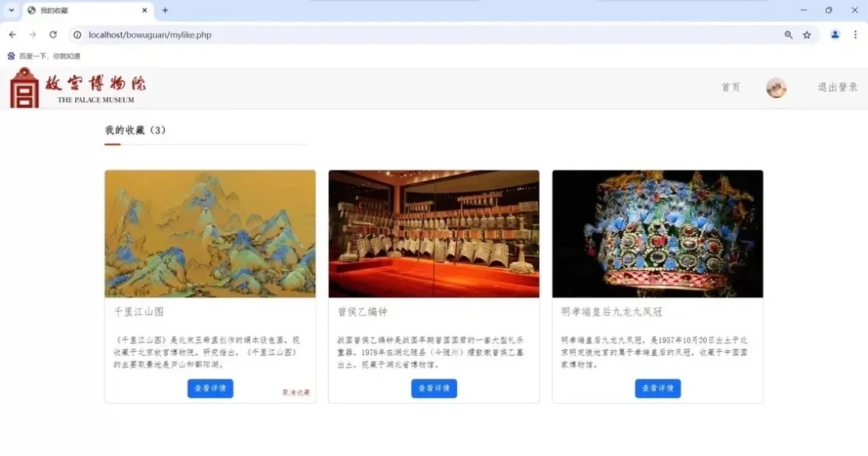Open the Chrome three-dot menu

(x=855, y=35)
